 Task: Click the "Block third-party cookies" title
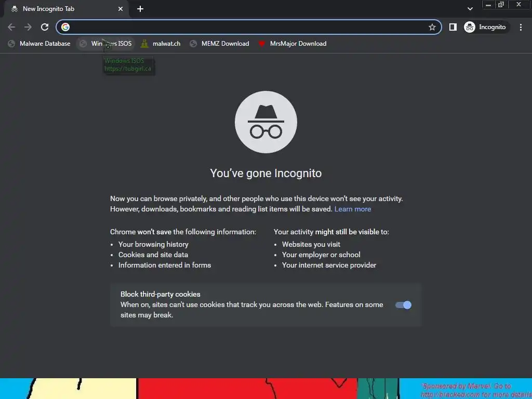coord(161,294)
